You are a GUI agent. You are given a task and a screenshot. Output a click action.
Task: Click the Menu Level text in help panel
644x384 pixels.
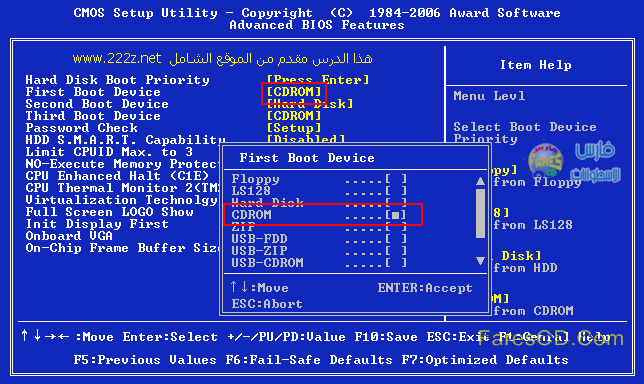pyautogui.click(x=489, y=96)
